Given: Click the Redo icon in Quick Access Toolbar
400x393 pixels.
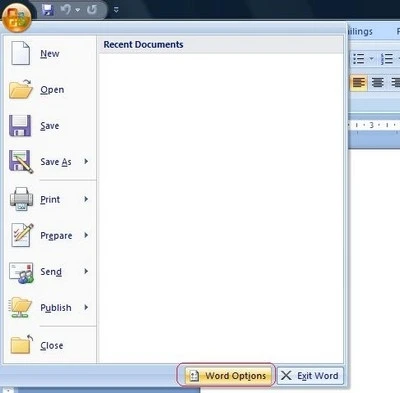Looking at the screenshot, I should tap(92, 9).
